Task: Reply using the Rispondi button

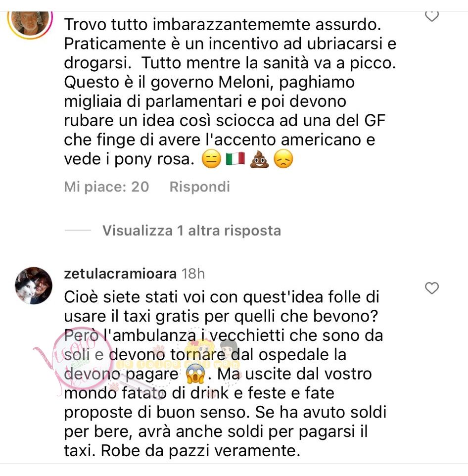Action: point(200,187)
